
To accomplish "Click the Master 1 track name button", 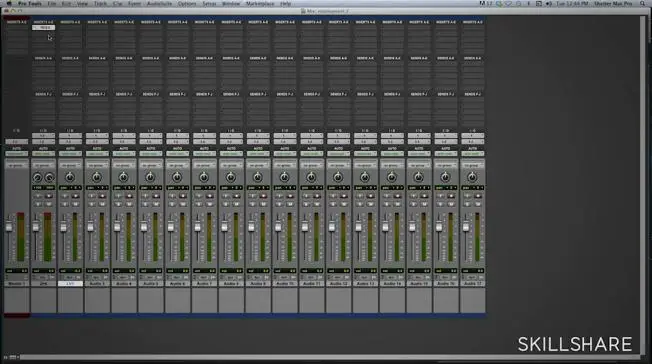I will pyautogui.click(x=16, y=283).
